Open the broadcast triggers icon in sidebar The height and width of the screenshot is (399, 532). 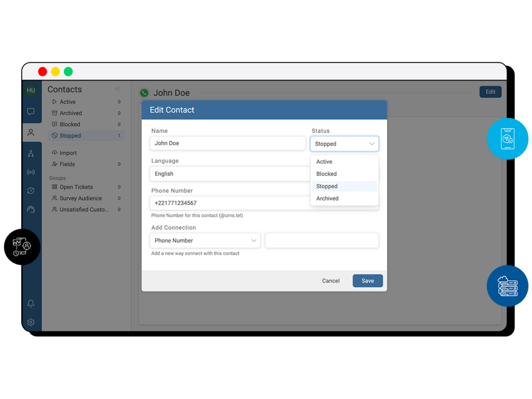click(31, 172)
